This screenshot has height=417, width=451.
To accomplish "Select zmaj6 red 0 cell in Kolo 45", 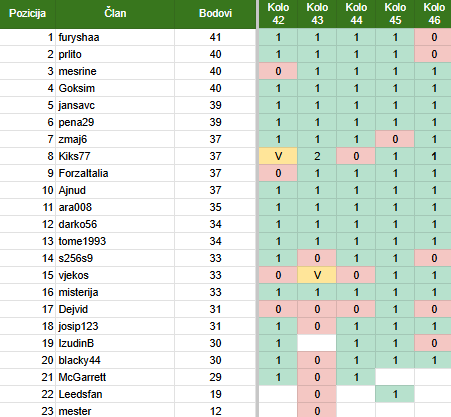I will (x=395, y=139).
